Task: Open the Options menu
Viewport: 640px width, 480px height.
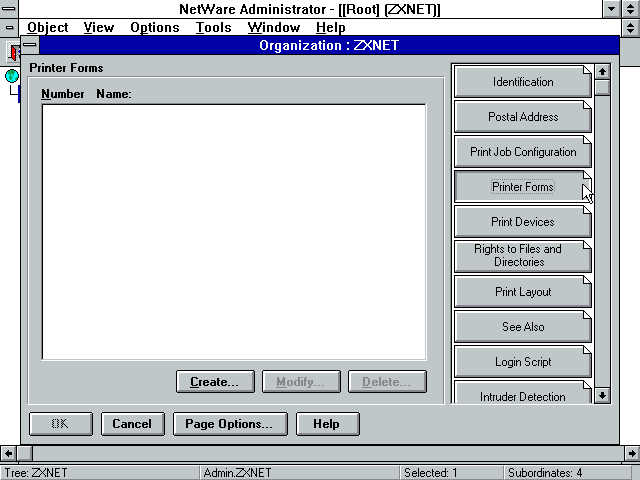Action: pos(155,27)
